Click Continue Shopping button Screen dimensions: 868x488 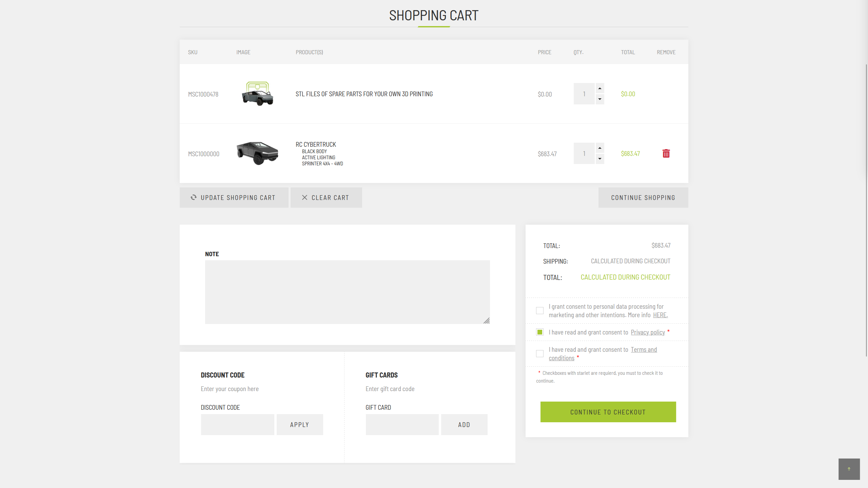click(x=643, y=198)
